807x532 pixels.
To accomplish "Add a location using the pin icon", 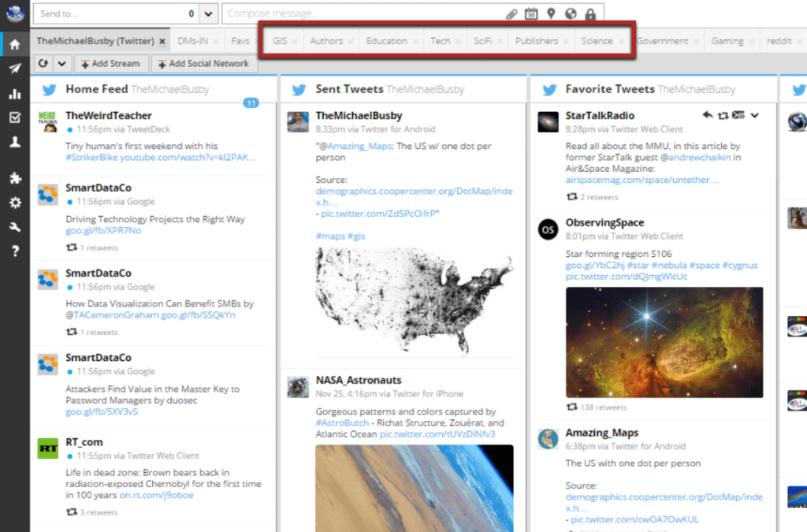I will click(550, 13).
